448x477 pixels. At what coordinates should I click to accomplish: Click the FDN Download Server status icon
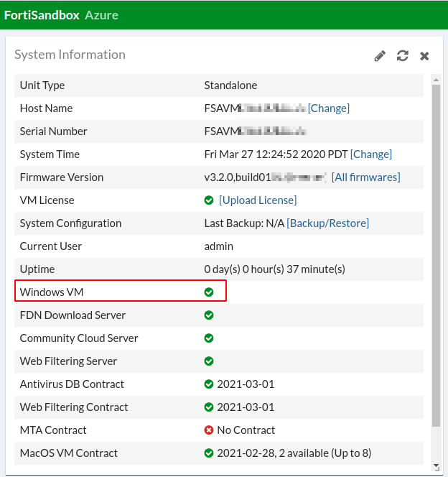pos(209,315)
